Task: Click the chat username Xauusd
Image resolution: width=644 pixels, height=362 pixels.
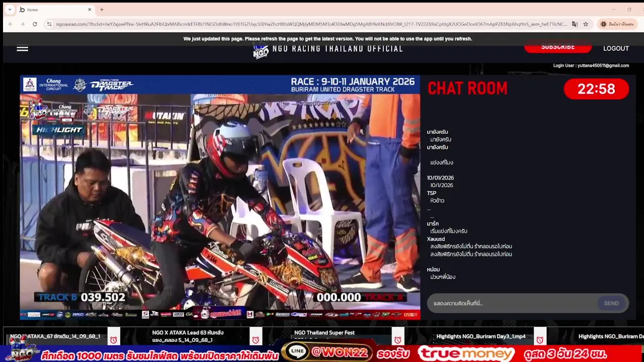Action: (436, 239)
